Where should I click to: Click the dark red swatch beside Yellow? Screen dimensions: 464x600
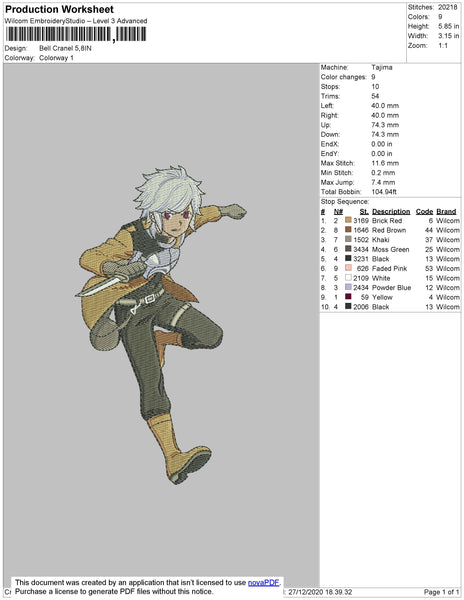[348, 297]
